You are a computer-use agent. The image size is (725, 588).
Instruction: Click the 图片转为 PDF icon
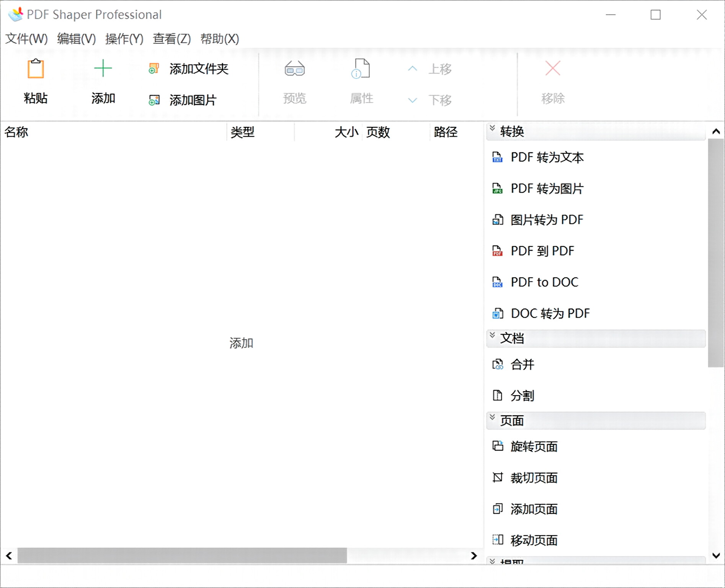[497, 220]
